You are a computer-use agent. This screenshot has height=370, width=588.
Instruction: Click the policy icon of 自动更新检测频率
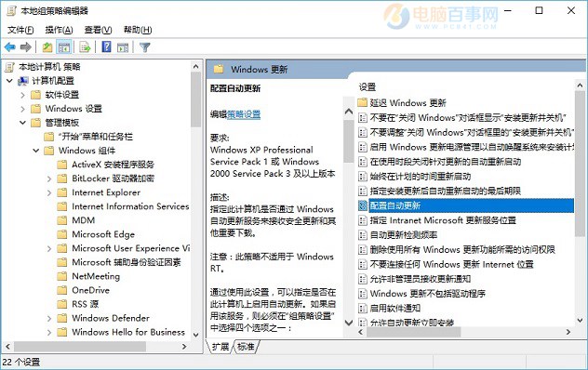click(362, 235)
